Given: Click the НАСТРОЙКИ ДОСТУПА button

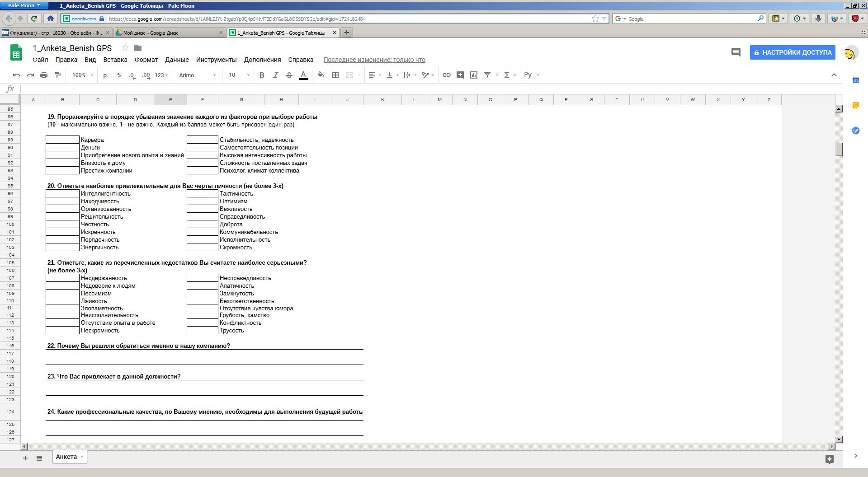Looking at the screenshot, I should click(793, 52).
